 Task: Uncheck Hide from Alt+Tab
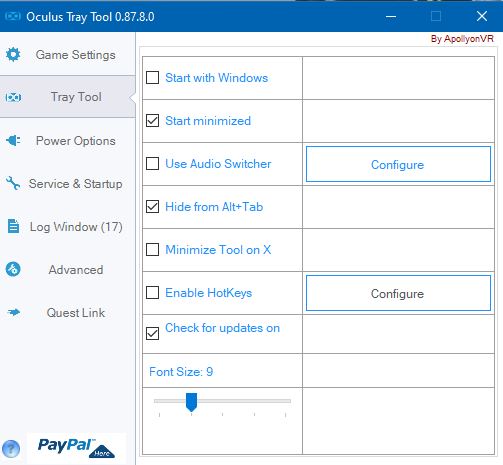pos(152,207)
